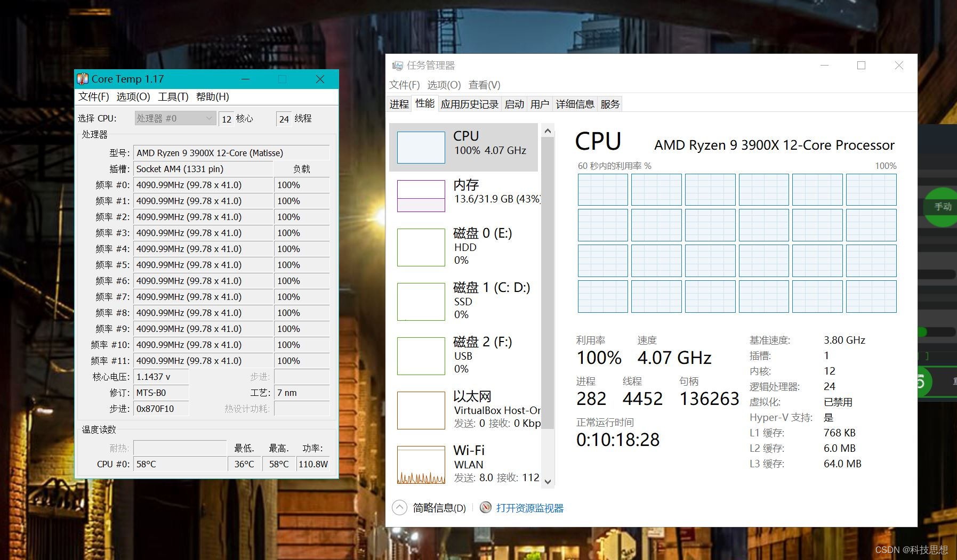Click the sidebar scrollbar down arrow
This screenshot has height=560, width=957.
(x=548, y=481)
